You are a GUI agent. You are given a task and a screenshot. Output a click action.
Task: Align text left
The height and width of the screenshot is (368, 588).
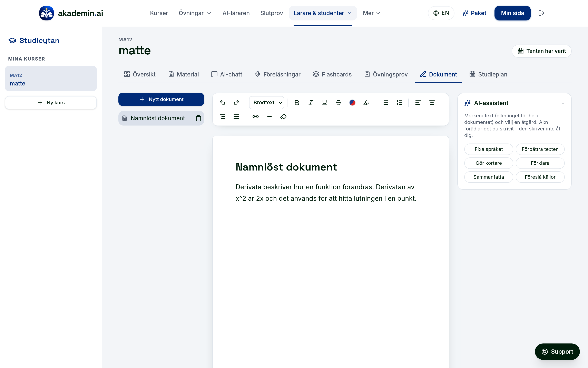[418, 103]
